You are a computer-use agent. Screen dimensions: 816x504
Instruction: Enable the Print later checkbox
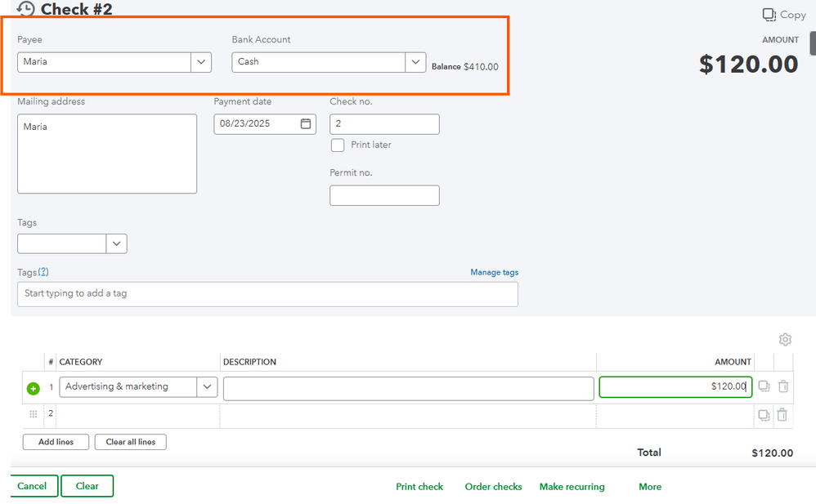(x=338, y=145)
